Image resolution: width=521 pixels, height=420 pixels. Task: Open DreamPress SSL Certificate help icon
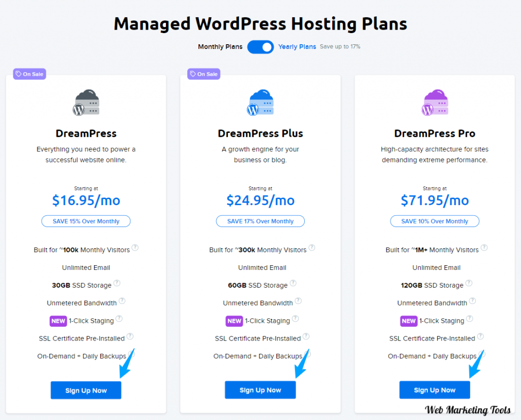pos(130,336)
